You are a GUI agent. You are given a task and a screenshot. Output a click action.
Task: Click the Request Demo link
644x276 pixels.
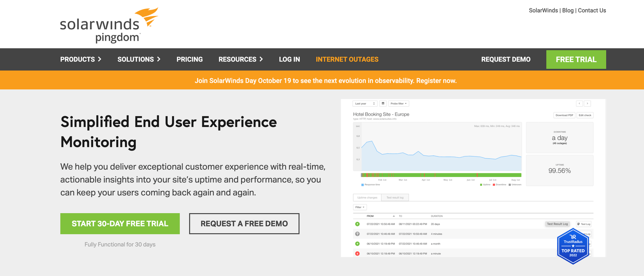coord(506,59)
